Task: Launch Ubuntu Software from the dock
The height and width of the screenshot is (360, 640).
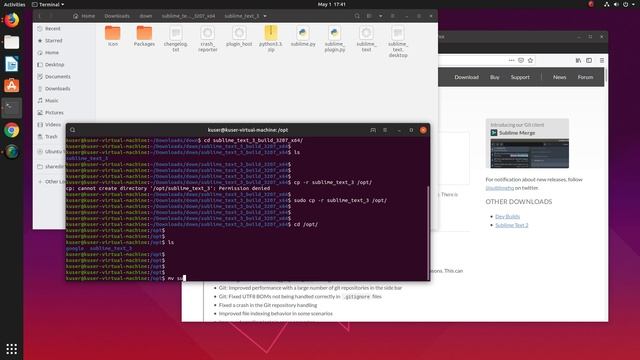Action: pyautogui.click(x=11, y=86)
